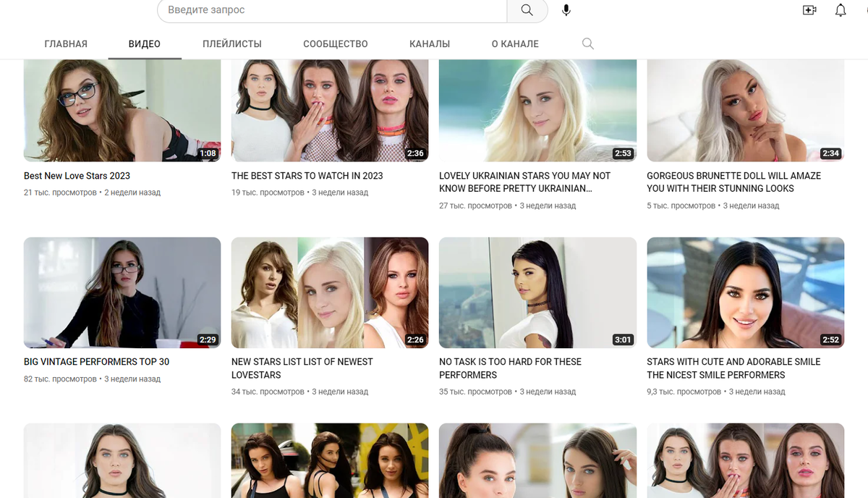Play the 2:26 video thumbnail
This screenshot has width=868, height=498.
point(330,292)
